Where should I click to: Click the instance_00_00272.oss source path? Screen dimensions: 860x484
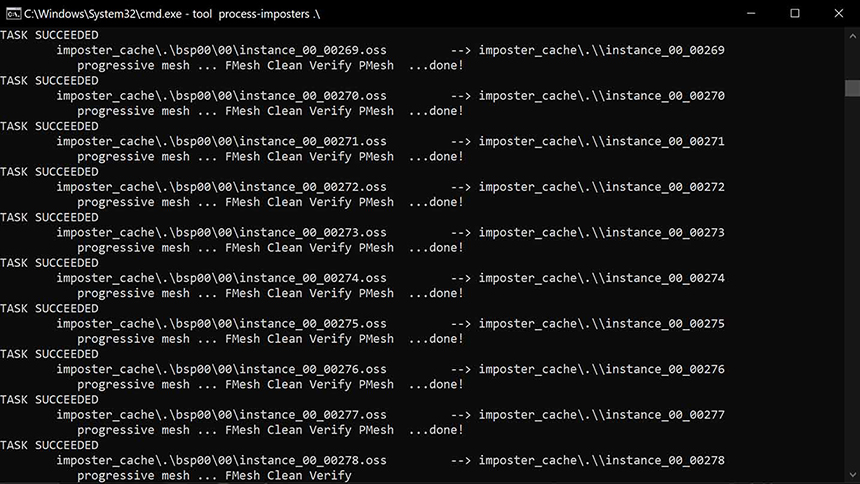[222, 187]
